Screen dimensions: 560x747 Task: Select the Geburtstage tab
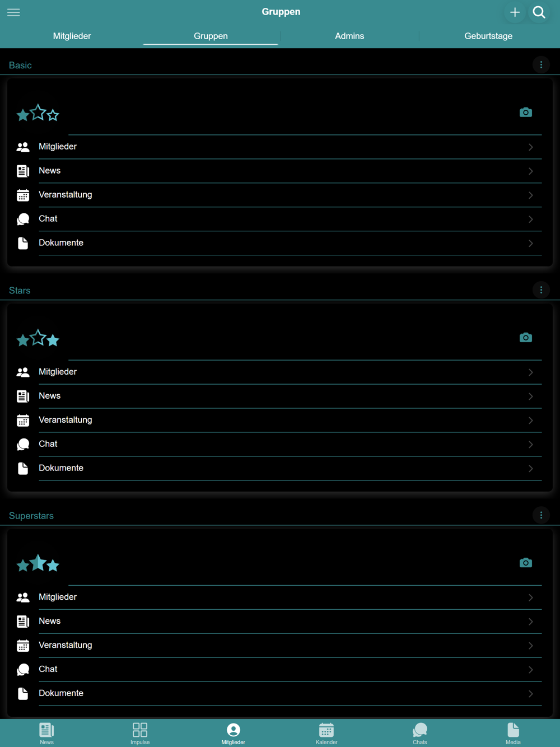pyautogui.click(x=488, y=36)
